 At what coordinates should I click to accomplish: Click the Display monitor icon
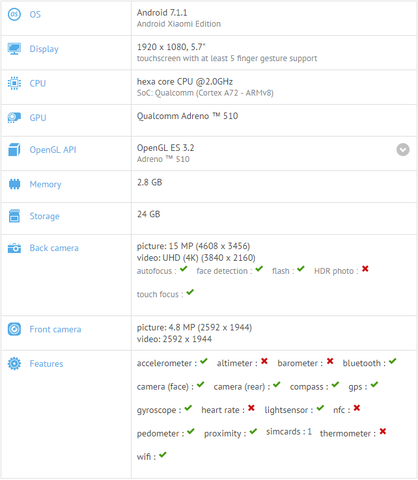coord(14,49)
